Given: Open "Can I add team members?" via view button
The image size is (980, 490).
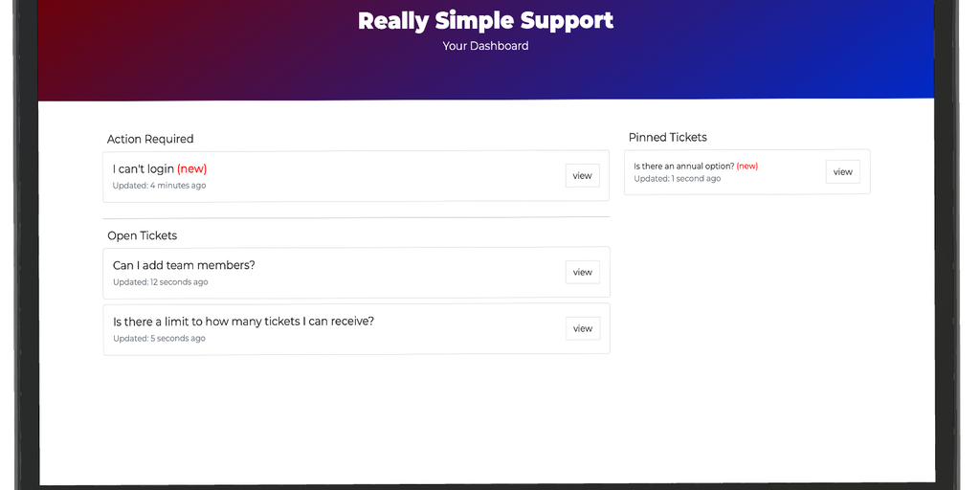Looking at the screenshot, I should 582,273.
